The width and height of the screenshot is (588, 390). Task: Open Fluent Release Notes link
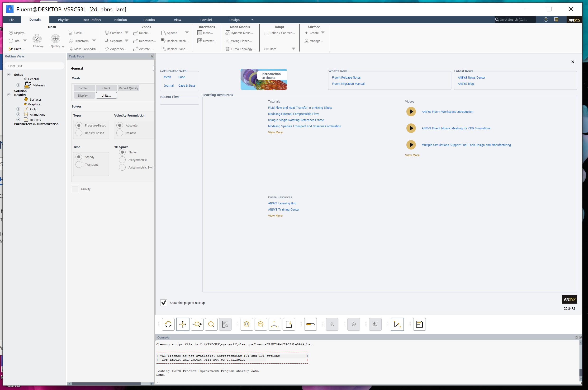point(346,78)
